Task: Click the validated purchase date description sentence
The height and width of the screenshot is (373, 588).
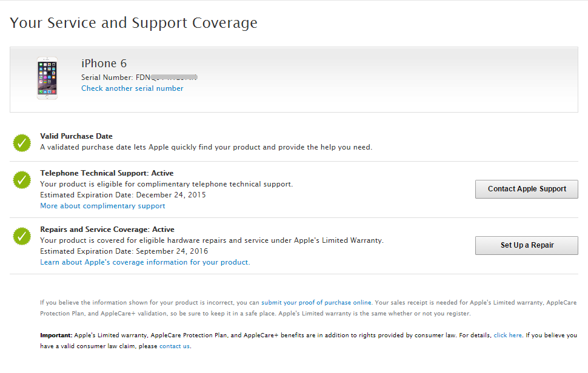Action: (x=206, y=147)
